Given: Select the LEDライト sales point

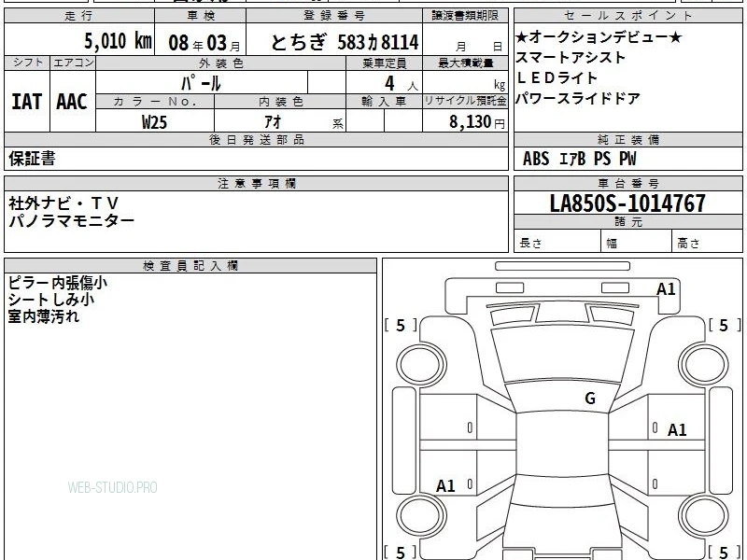Looking at the screenshot, I should coord(557,77).
